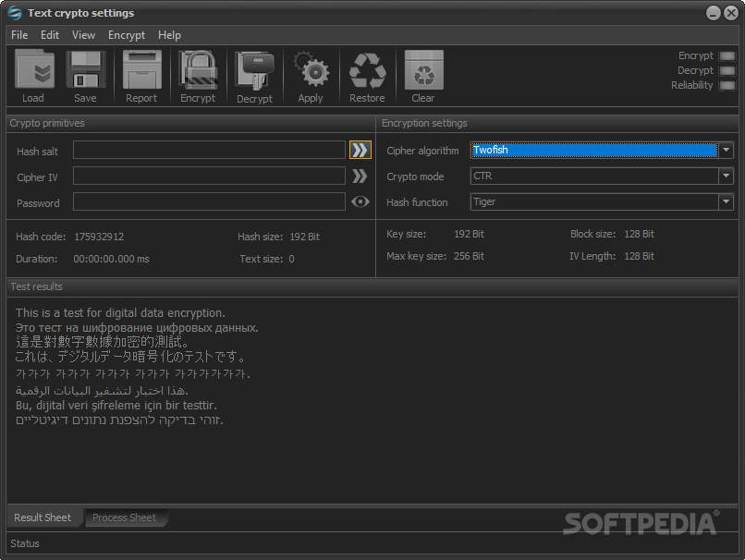Click the IV Length 128 Bit value
The height and width of the screenshot is (560, 745).
(x=639, y=256)
